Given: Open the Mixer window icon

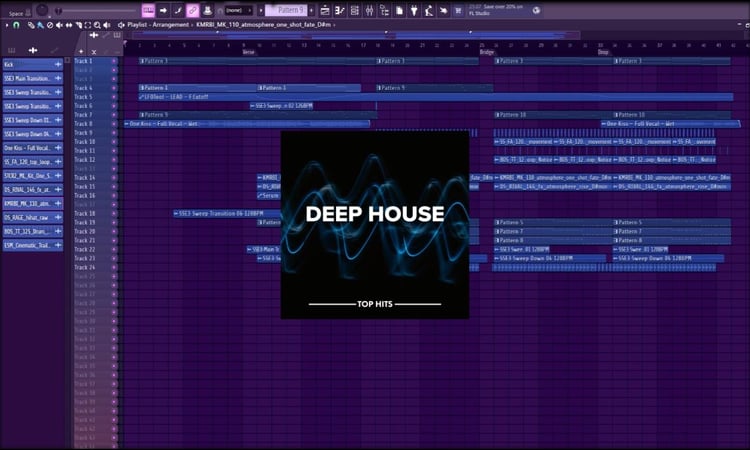Looking at the screenshot, I should 369,11.
